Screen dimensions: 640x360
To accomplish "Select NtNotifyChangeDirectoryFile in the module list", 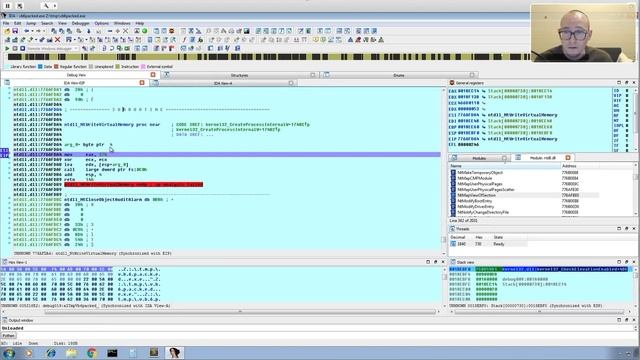I will pyautogui.click(x=524, y=212).
